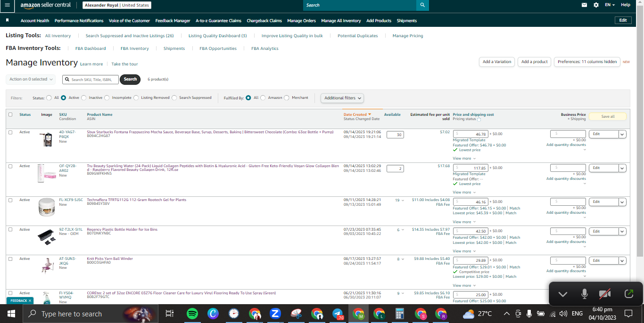Open the EN language dropdown
Screen dimensions: 644x323
click(610, 5)
